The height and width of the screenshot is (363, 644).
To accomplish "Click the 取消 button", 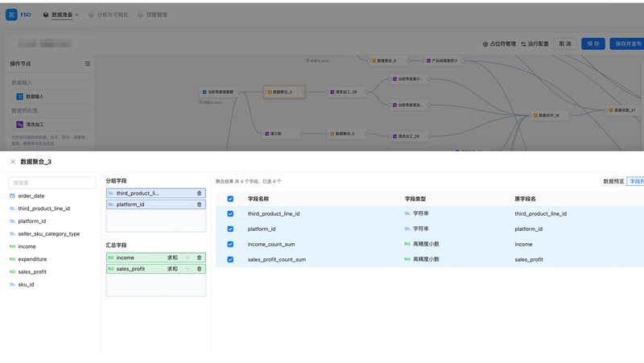I will [x=565, y=44].
